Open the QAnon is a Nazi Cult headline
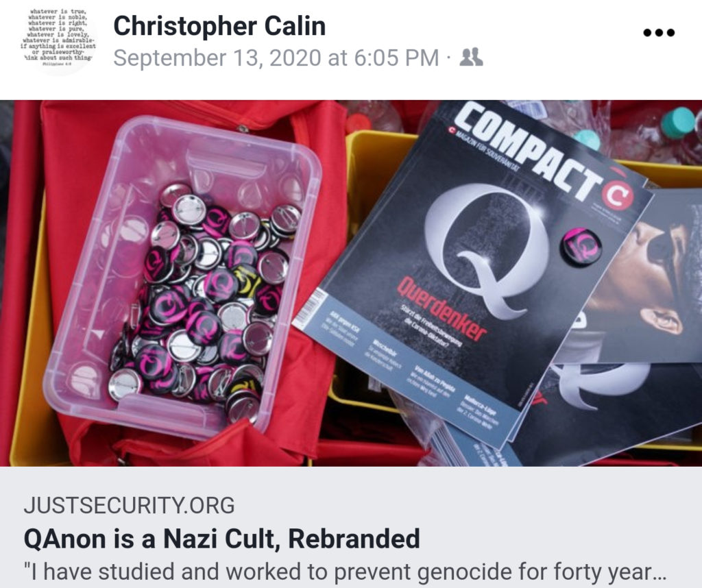Image resolution: width=702 pixels, height=588 pixels. [x=221, y=539]
